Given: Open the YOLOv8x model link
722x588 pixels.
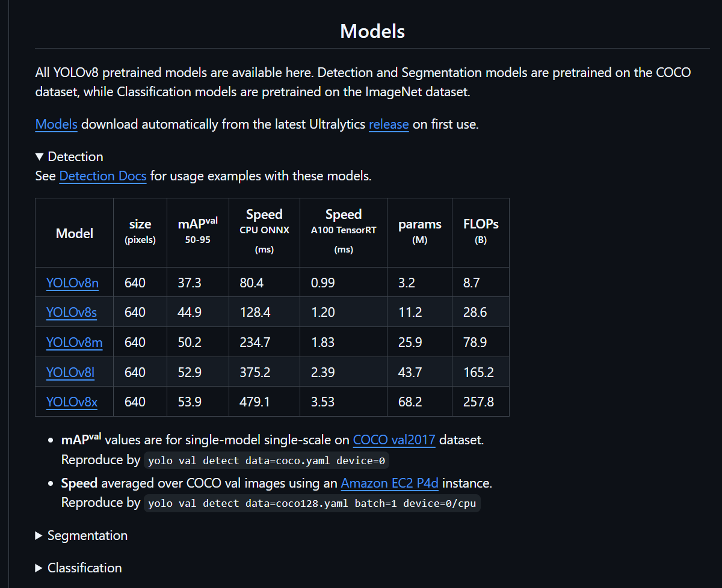Looking at the screenshot, I should coord(72,402).
